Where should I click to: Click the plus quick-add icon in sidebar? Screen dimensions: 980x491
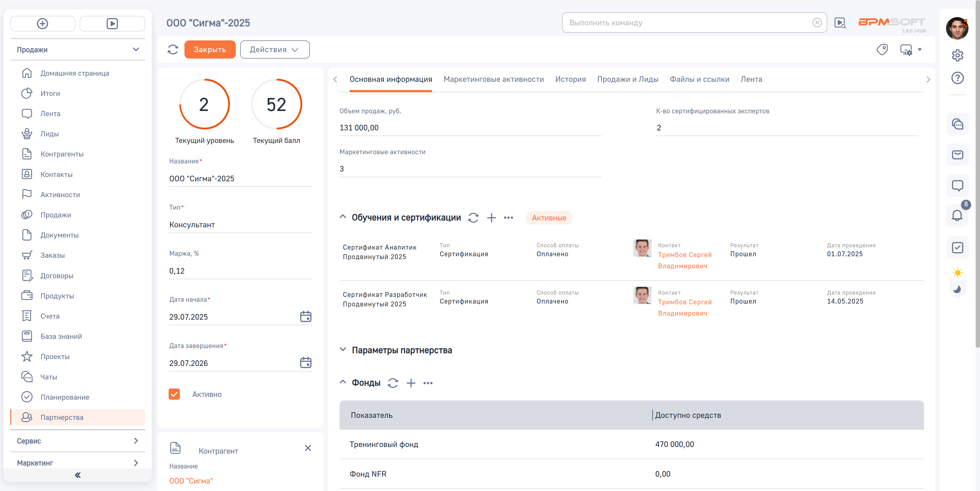tap(43, 24)
